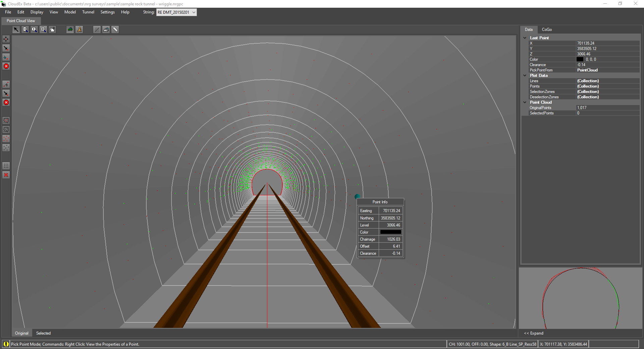Click the zoom window magnifier icon
Image resolution: width=644 pixels, height=349 pixels.
(25, 30)
